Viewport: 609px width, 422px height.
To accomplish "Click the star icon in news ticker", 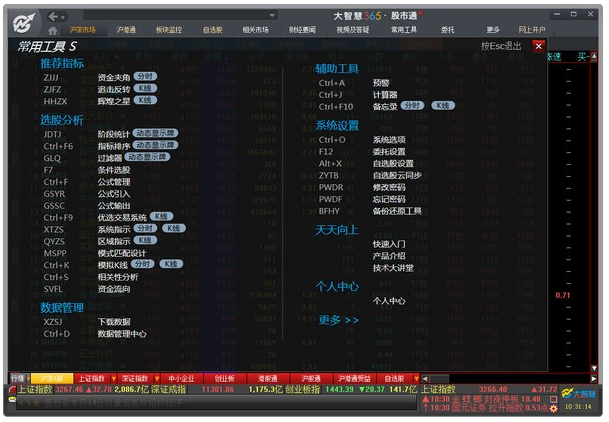I will pyautogui.click(x=36, y=403).
